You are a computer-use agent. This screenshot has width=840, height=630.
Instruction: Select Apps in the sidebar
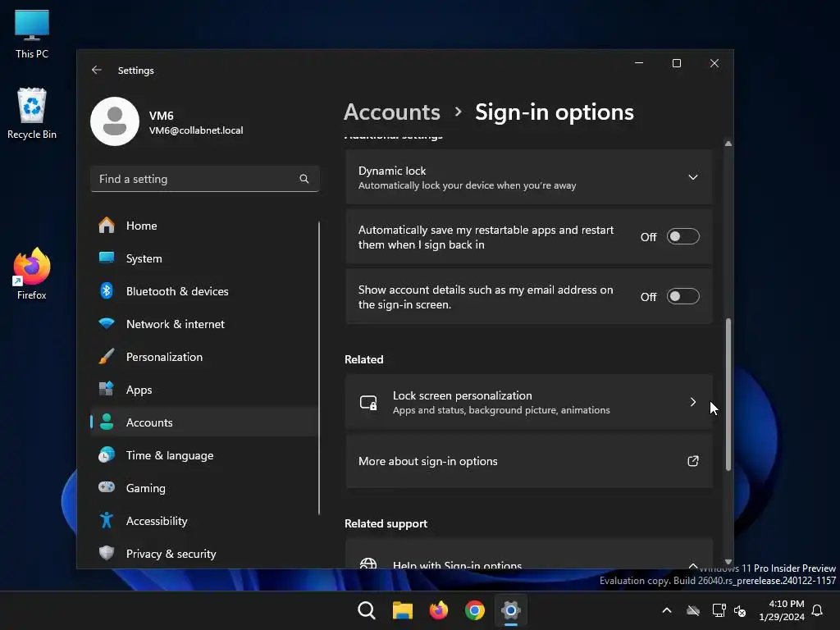tap(204, 390)
